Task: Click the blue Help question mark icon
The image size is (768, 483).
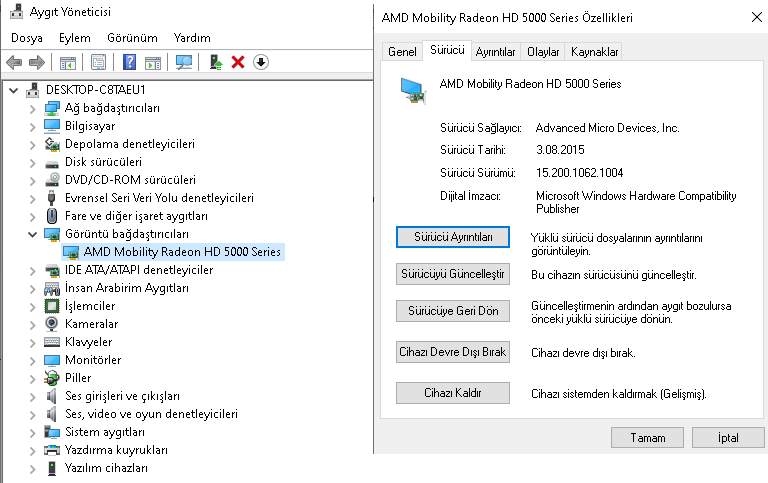Action: [129, 62]
